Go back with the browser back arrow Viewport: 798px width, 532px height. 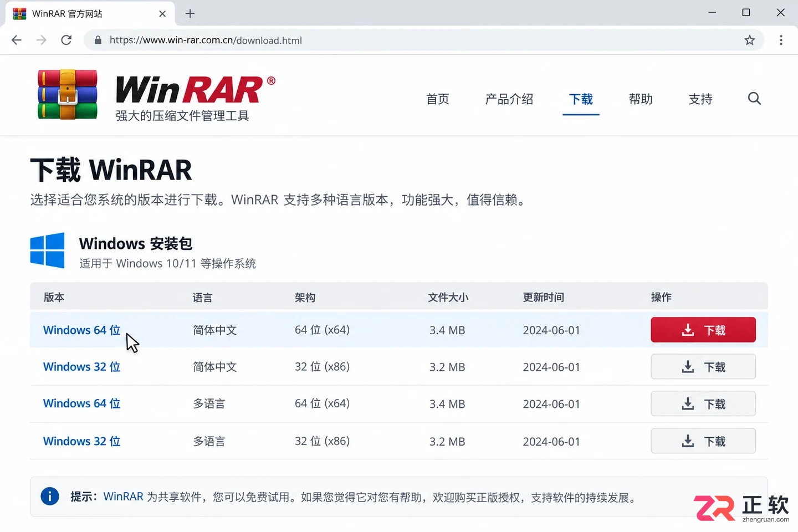click(17, 40)
